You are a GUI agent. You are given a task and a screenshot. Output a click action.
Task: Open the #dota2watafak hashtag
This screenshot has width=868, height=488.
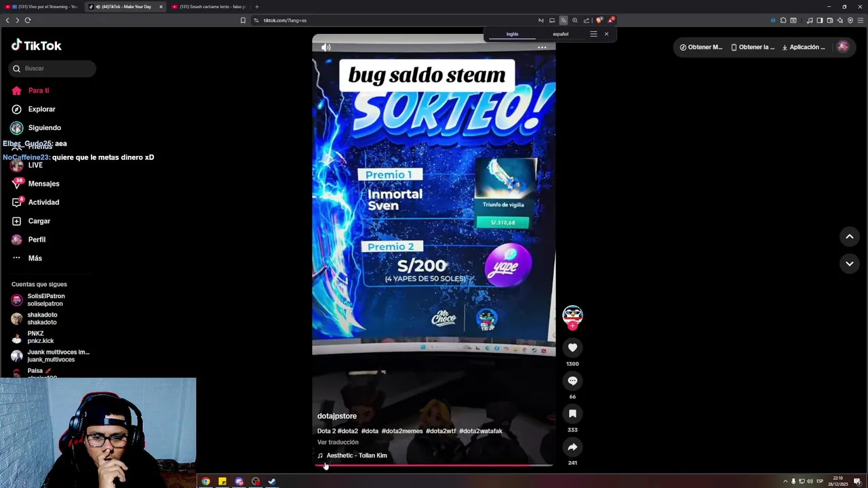(481, 431)
